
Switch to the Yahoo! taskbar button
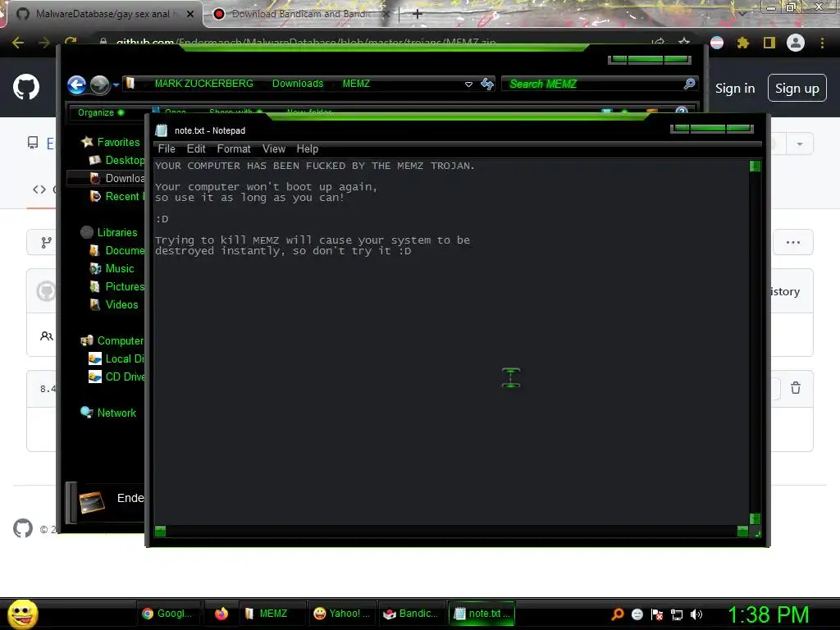(x=342, y=614)
